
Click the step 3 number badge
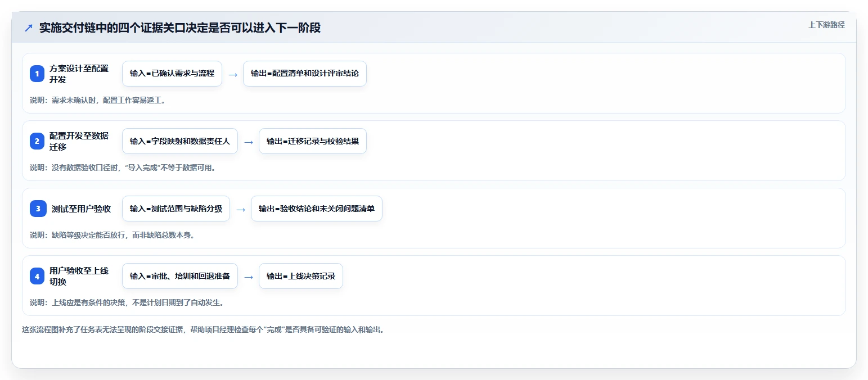pos(37,209)
